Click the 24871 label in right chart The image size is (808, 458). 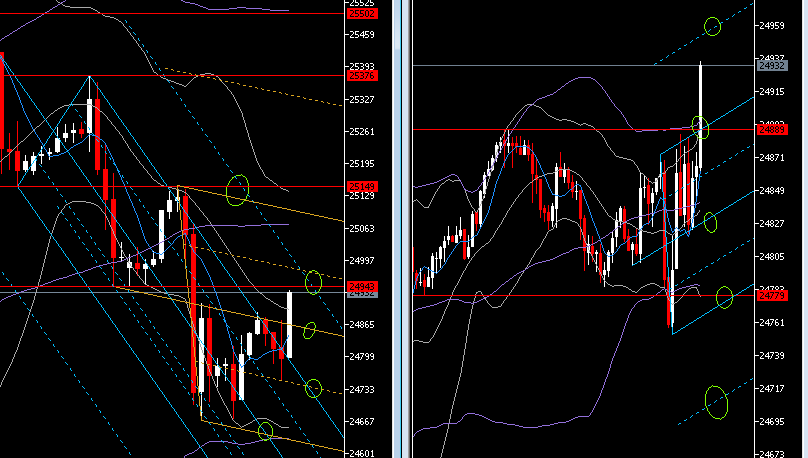click(x=772, y=158)
